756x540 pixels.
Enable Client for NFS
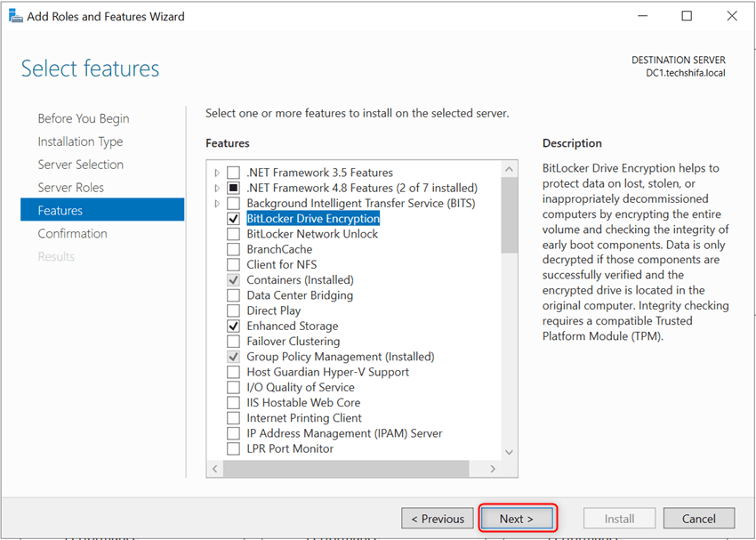[x=233, y=264]
